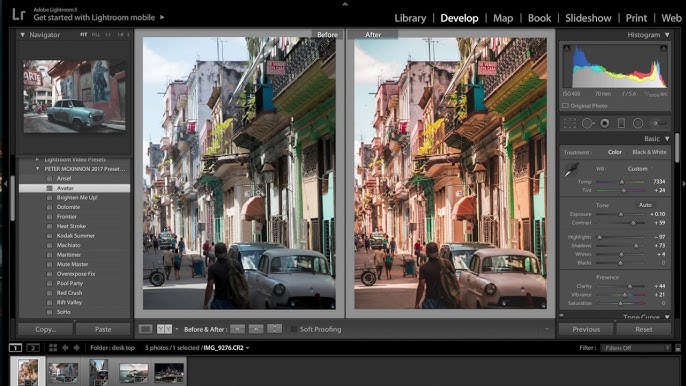Open the Slideshow module
The height and width of the screenshot is (386, 686).
pyautogui.click(x=588, y=18)
